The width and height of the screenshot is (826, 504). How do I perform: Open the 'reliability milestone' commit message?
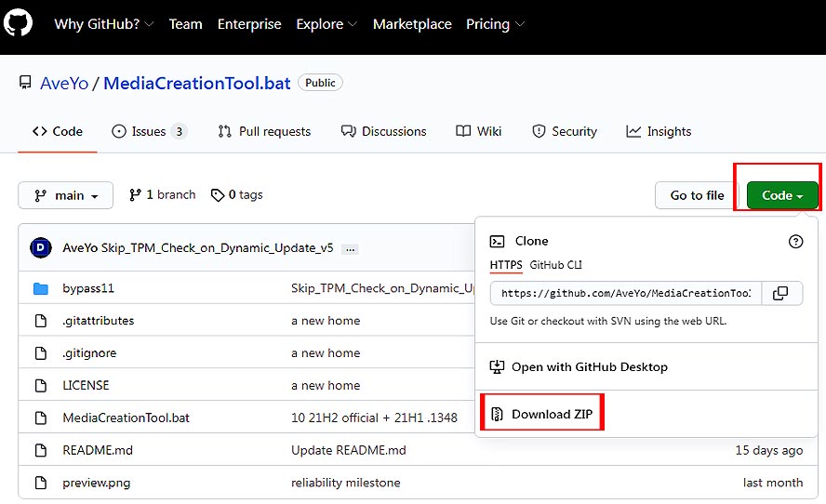click(346, 483)
